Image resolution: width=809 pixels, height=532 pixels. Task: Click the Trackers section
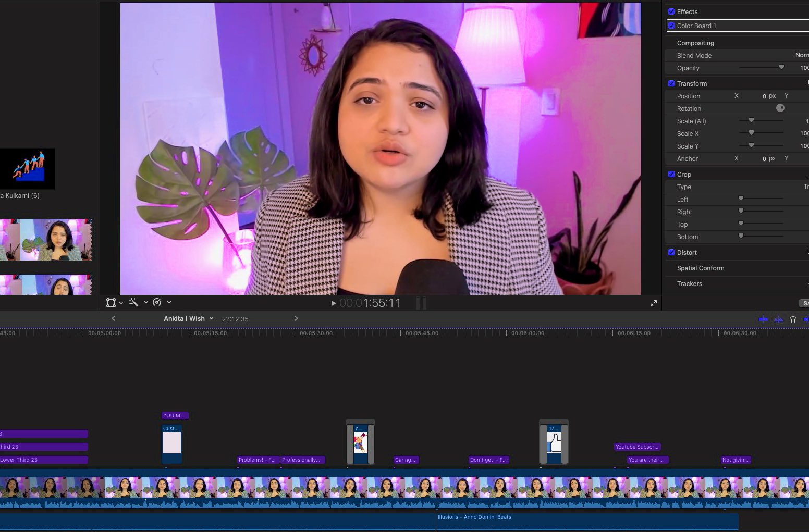tap(689, 283)
